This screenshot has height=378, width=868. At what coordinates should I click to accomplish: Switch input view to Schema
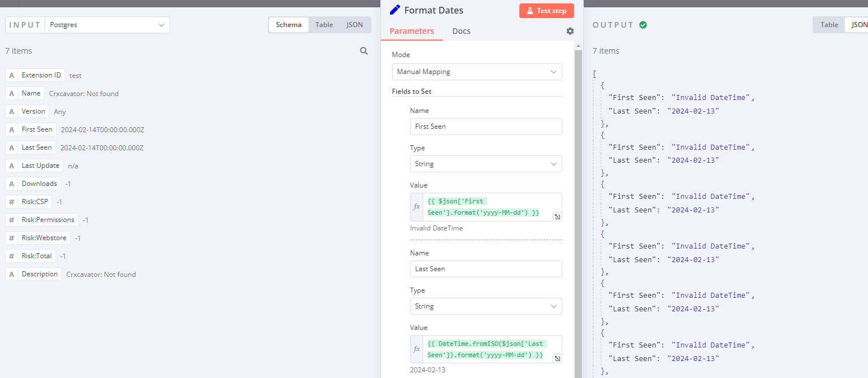288,25
